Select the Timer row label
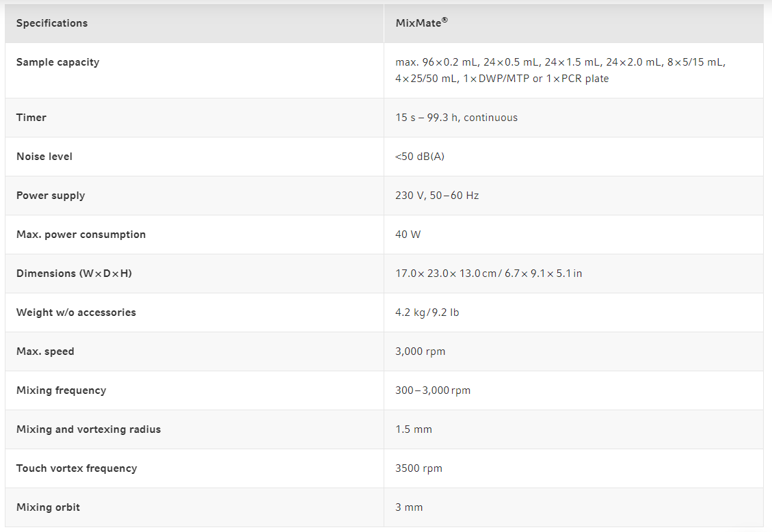Viewport: 772px width, 532px height. pos(31,118)
